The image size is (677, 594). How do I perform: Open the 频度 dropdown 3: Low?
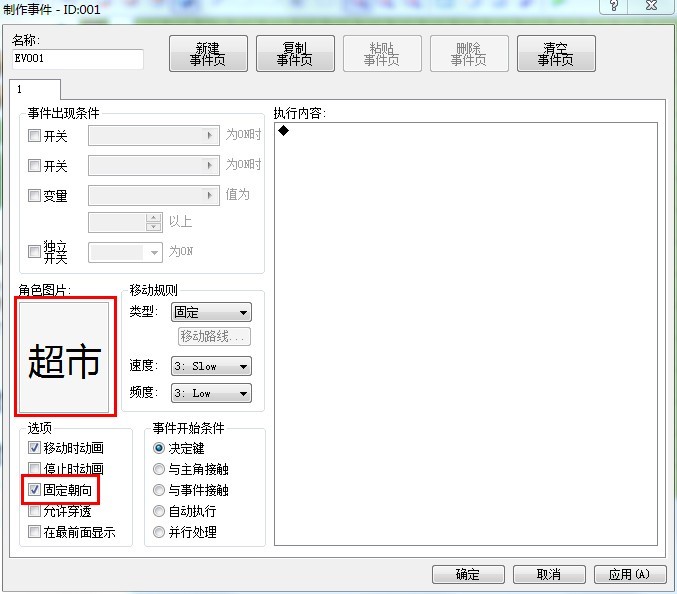[211, 393]
